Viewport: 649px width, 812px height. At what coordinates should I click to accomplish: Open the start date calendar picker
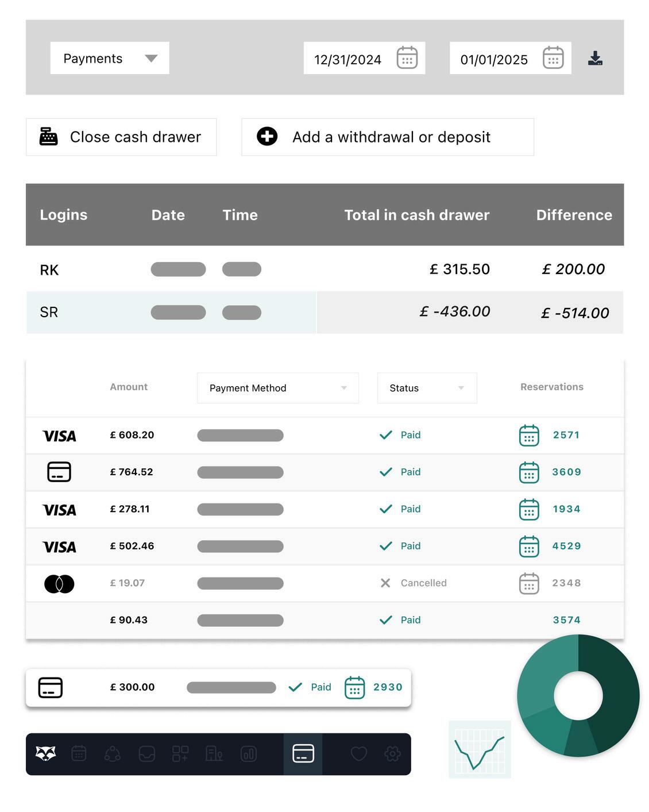click(x=407, y=58)
